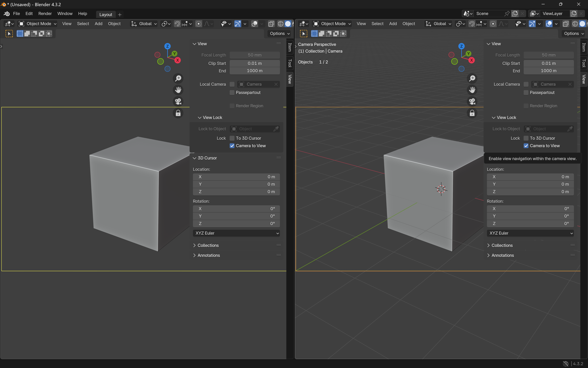Toggle show gizmo button in left header
588x368 pixels.
pyautogui.click(x=238, y=24)
